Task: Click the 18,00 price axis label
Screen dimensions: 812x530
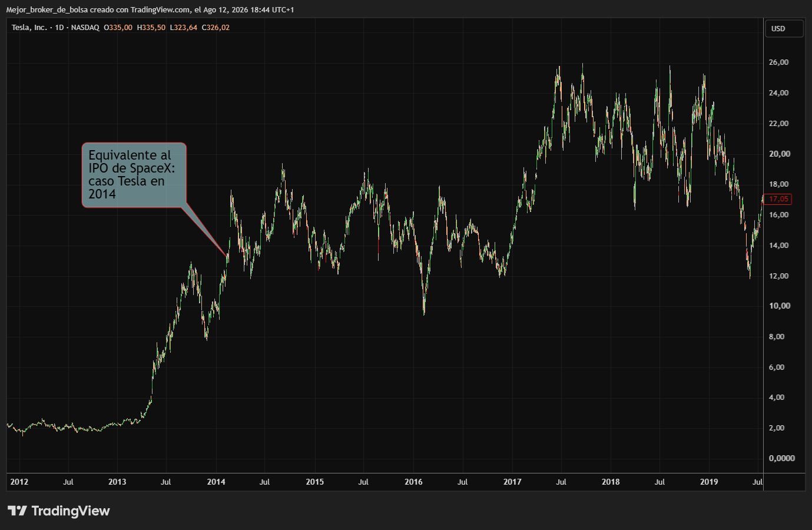Action: (778, 184)
